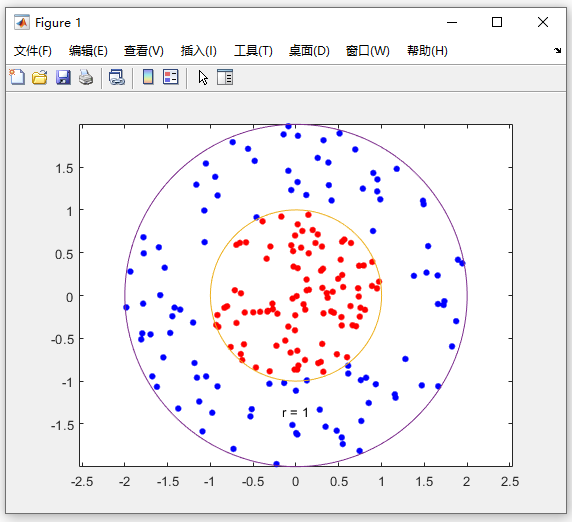Open the 文件(F) menu
Viewport: 572px width, 522px height.
pos(33,51)
